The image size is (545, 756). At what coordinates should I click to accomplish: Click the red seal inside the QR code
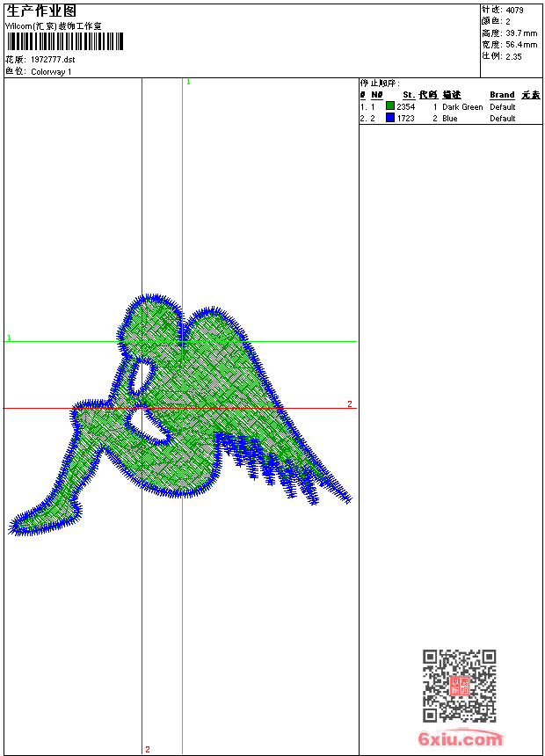(x=459, y=686)
